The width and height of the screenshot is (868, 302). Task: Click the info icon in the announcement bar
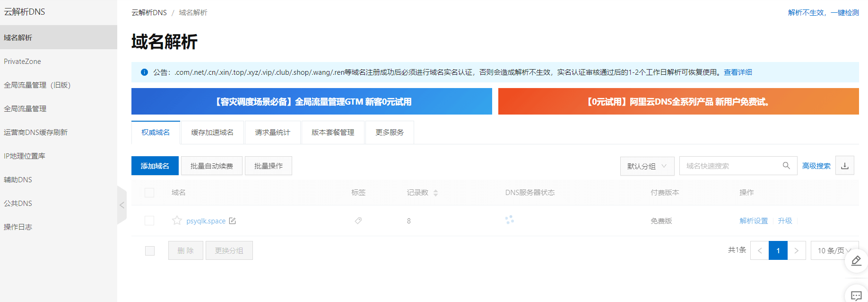tap(144, 72)
